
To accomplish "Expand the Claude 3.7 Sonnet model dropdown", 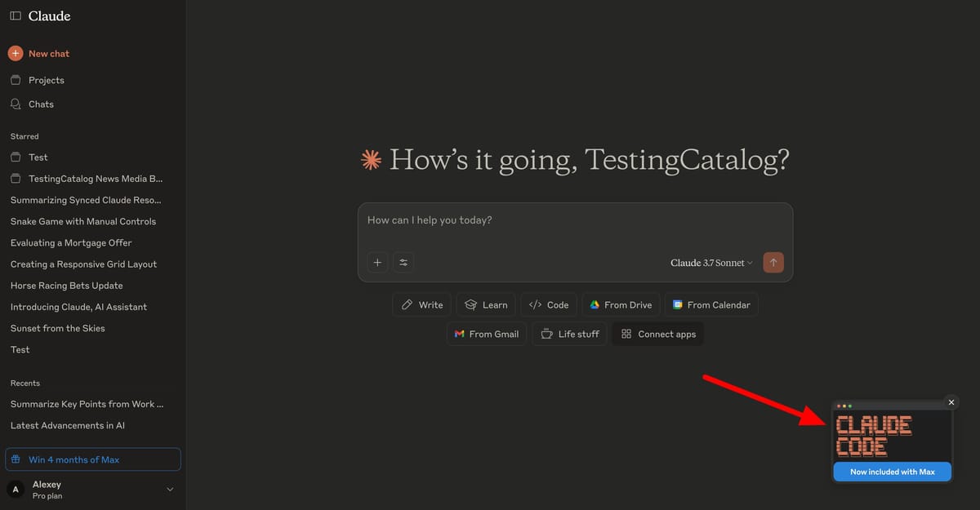I will click(x=711, y=263).
